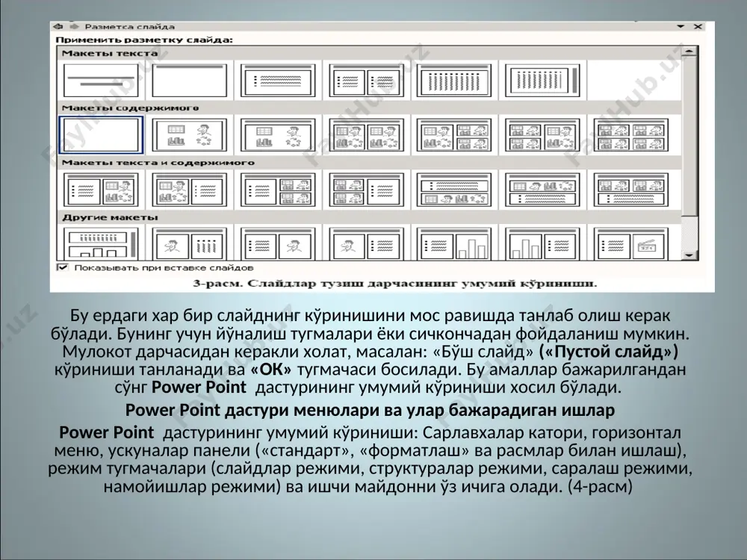Select the title, text and two-content layout
The width and height of the screenshot is (747, 560).
(278, 190)
